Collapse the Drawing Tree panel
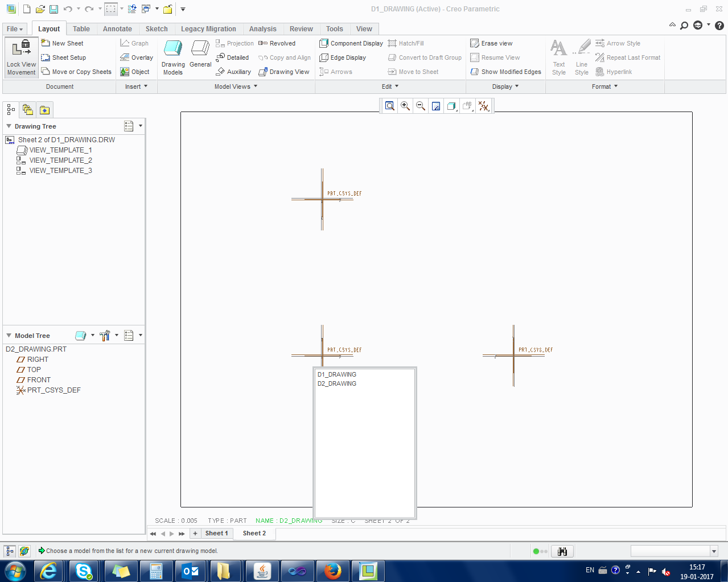 click(x=9, y=126)
